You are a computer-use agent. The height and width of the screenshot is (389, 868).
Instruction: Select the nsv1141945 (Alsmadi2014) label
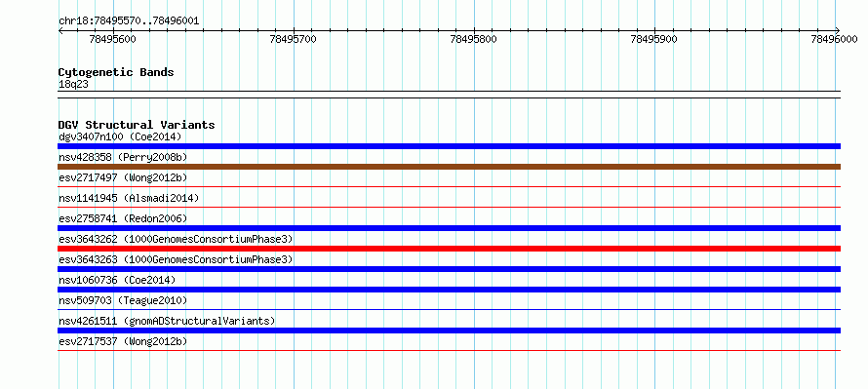pos(129,198)
